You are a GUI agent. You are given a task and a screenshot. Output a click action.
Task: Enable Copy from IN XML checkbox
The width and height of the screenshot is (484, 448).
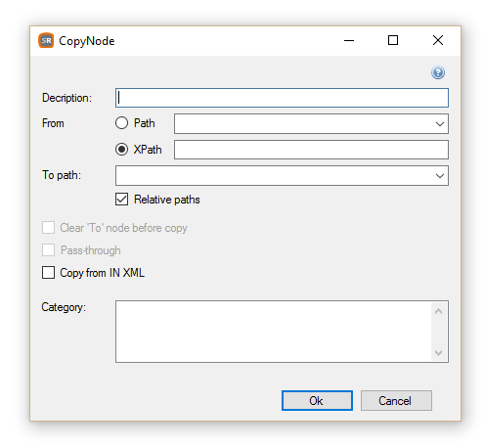click(x=48, y=273)
